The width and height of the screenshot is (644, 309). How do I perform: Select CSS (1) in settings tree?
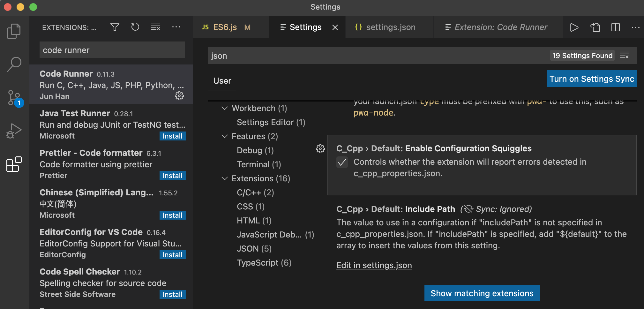tap(251, 207)
